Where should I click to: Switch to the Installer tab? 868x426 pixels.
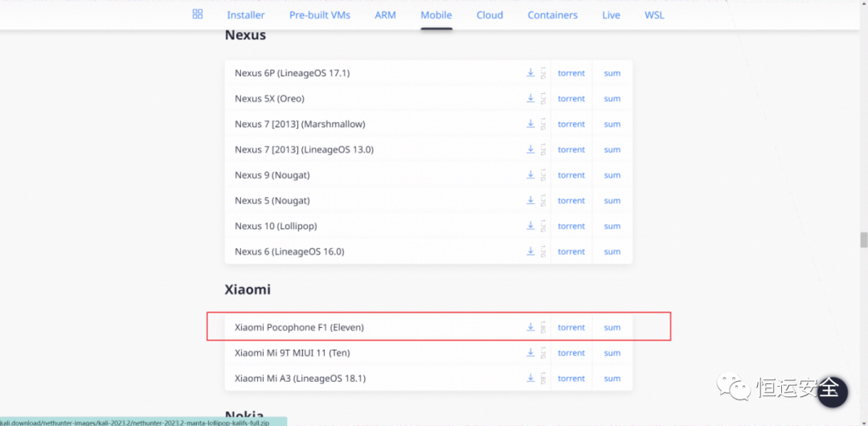click(x=246, y=15)
